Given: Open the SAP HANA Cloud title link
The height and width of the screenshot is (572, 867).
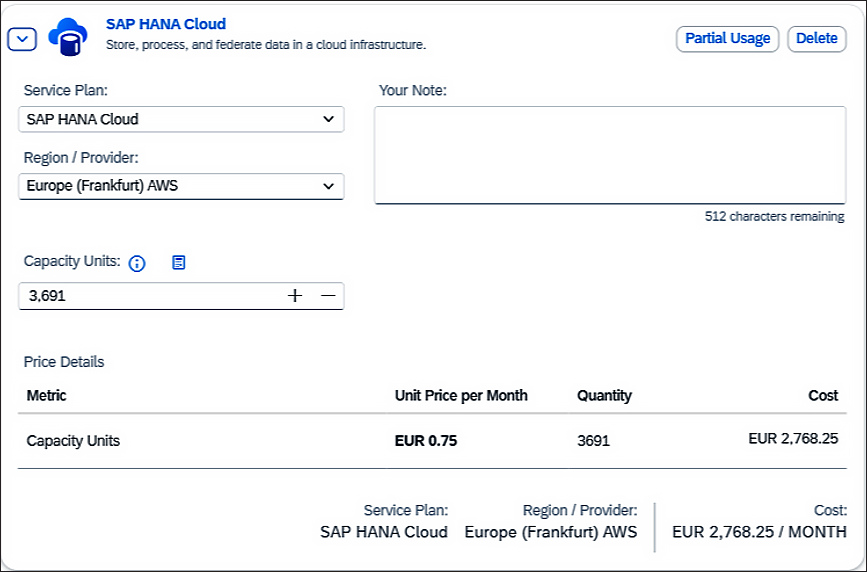Looking at the screenshot, I should pos(166,24).
